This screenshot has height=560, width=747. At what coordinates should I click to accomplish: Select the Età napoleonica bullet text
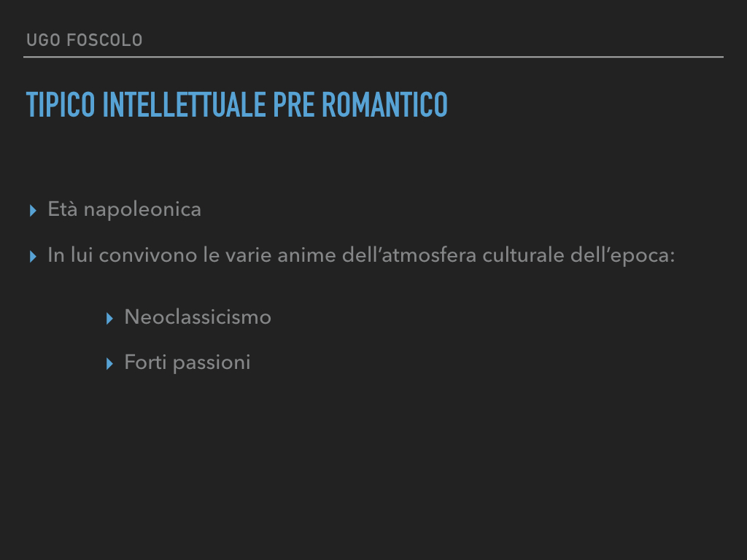click(124, 209)
